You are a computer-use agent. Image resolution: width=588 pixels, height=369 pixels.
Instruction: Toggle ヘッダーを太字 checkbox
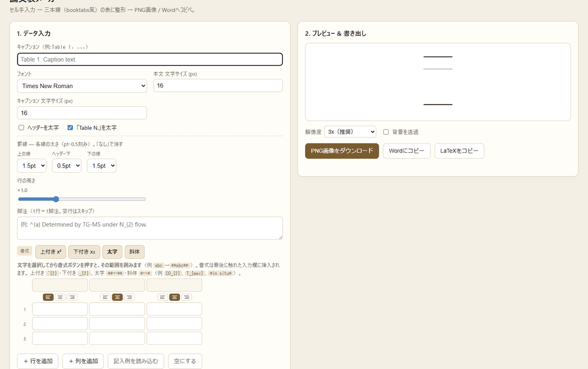click(x=21, y=128)
